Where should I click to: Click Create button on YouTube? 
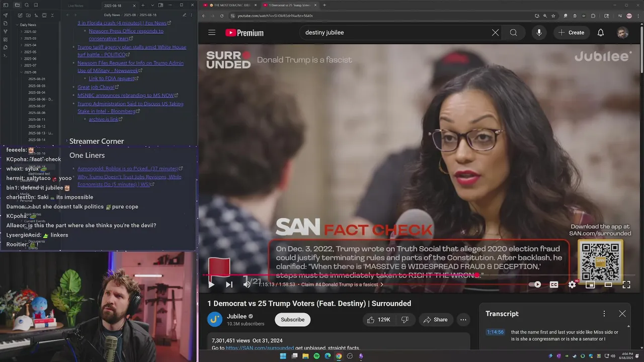click(571, 33)
